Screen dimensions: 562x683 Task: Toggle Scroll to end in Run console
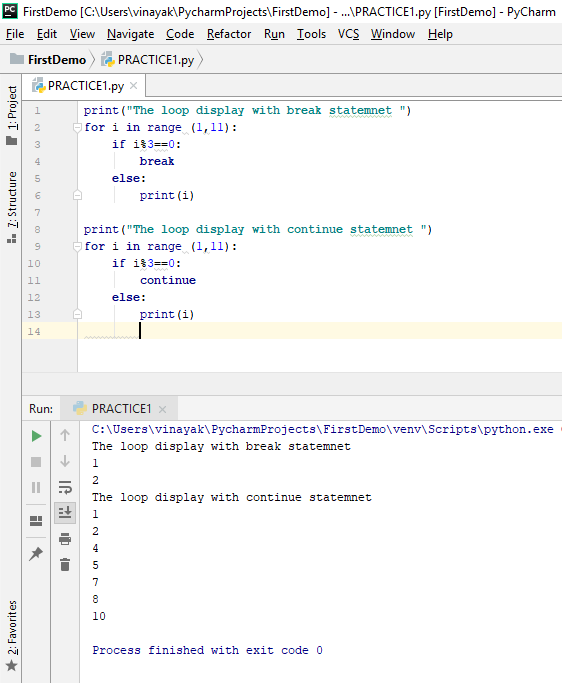tap(65, 513)
